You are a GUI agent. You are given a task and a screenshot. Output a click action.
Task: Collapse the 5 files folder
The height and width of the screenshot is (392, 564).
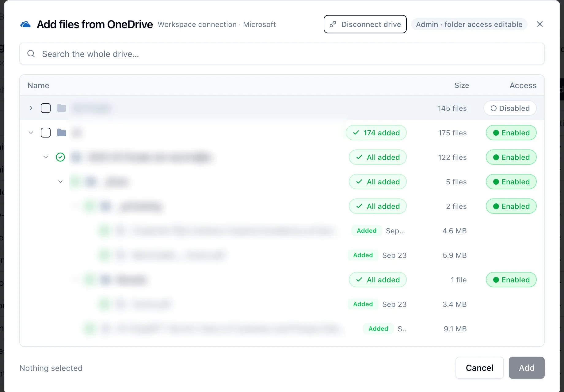pos(60,182)
